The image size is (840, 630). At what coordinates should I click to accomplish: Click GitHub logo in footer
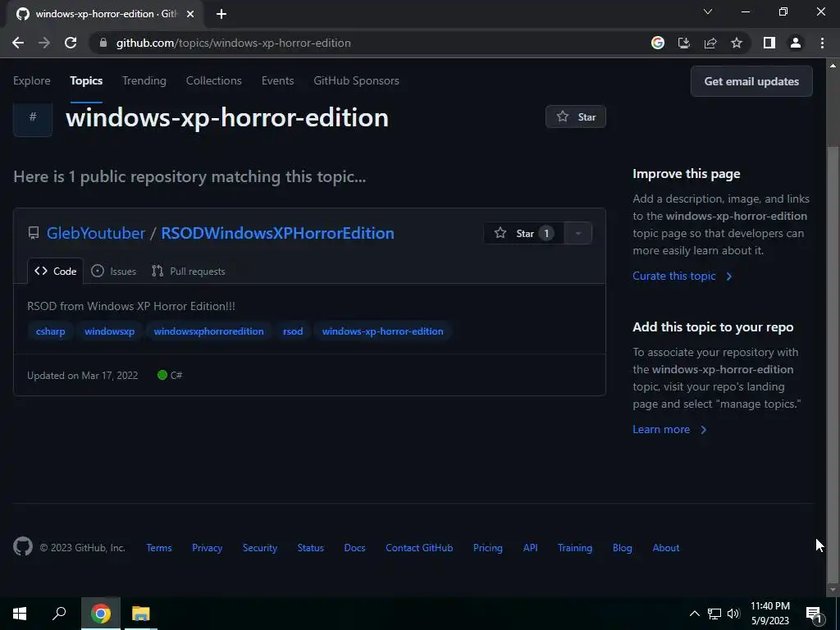(23, 547)
